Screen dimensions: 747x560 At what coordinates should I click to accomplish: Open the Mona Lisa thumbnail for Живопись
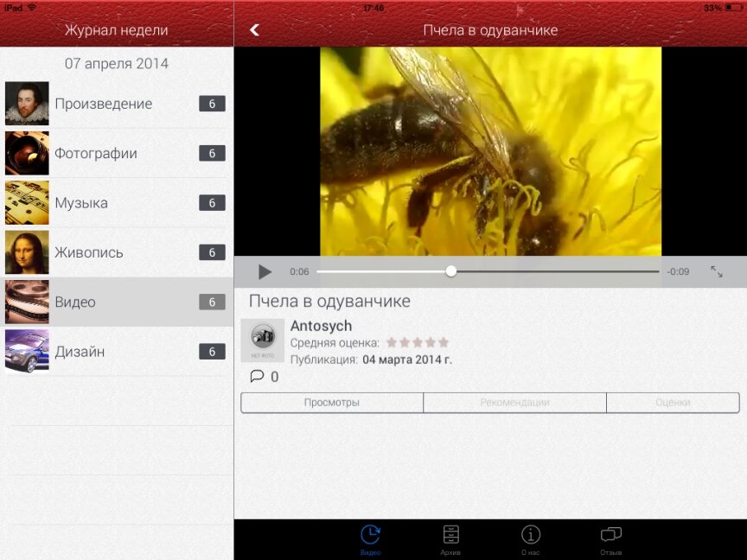click(27, 251)
